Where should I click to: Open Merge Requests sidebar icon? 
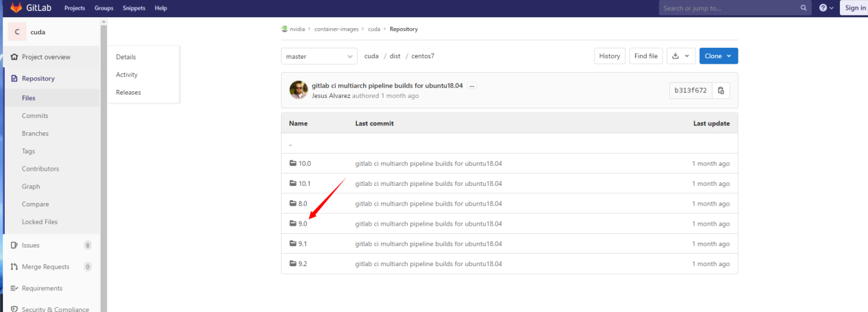(14, 267)
